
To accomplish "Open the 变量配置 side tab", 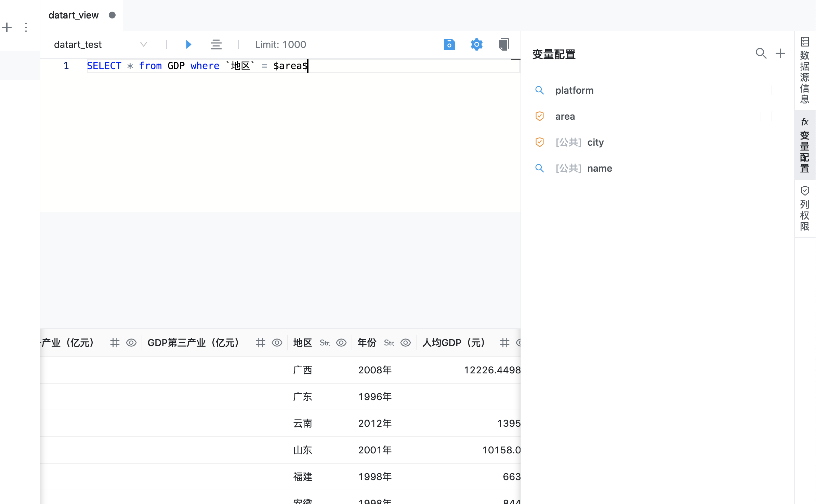I will (x=805, y=145).
